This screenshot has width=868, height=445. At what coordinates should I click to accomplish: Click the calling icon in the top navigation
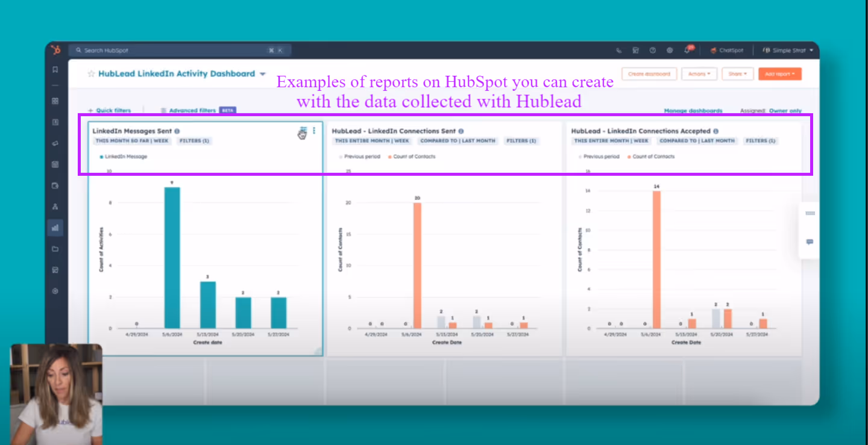point(619,51)
